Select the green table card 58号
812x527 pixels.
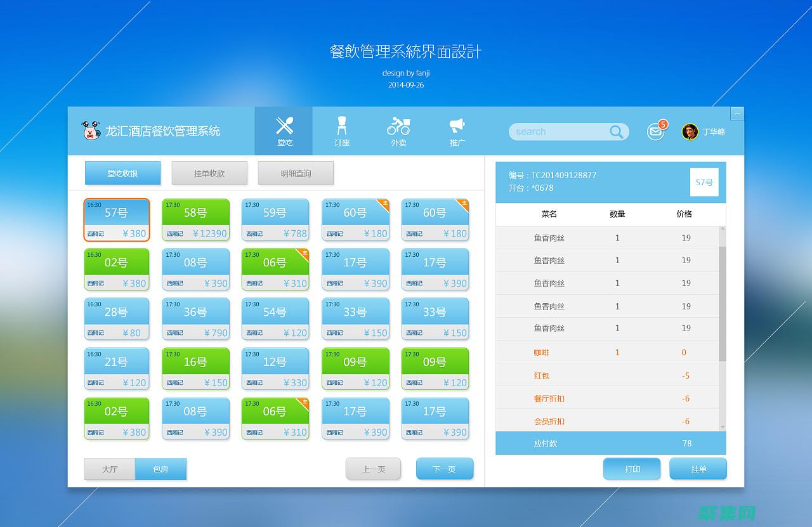196,219
